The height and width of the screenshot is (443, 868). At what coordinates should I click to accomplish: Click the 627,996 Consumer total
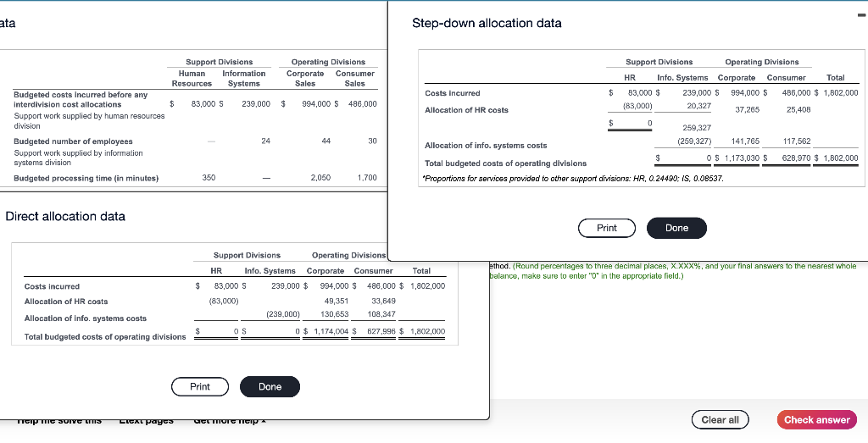[381, 332]
